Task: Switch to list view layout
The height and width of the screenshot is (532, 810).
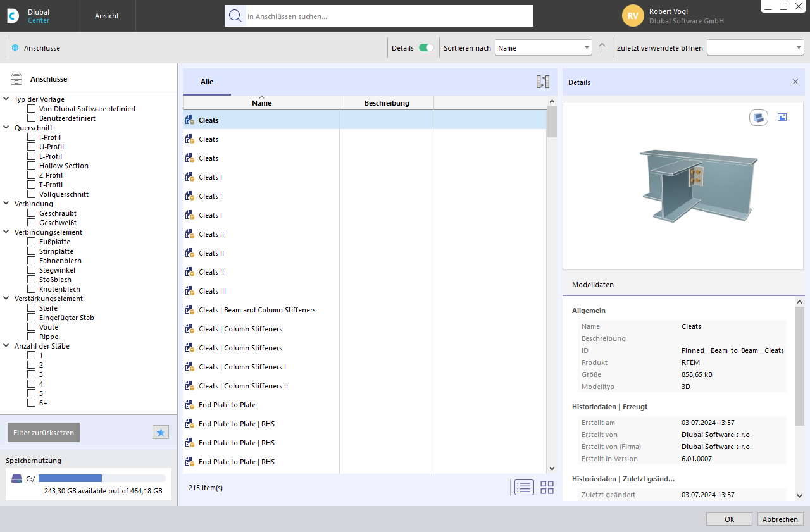Action: [x=524, y=488]
